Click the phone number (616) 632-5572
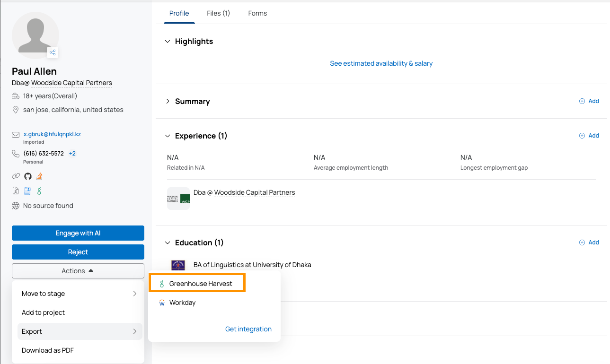 coord(44,154)
